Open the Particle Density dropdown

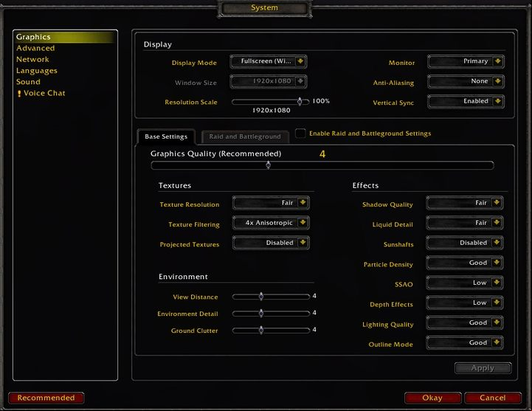click(x=464, y=263)
